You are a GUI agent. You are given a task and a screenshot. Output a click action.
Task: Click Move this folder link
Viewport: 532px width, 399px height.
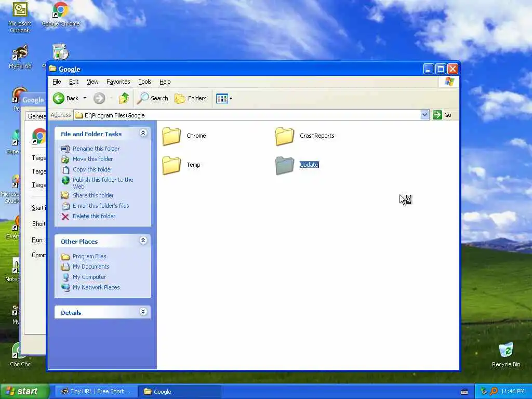[x=92, y=159]
